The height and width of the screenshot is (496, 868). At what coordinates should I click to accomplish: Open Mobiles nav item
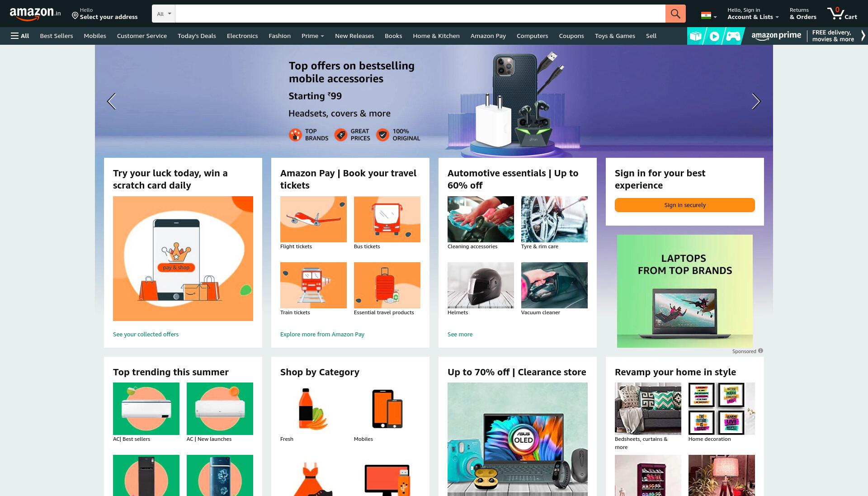(x=95, y=36)
